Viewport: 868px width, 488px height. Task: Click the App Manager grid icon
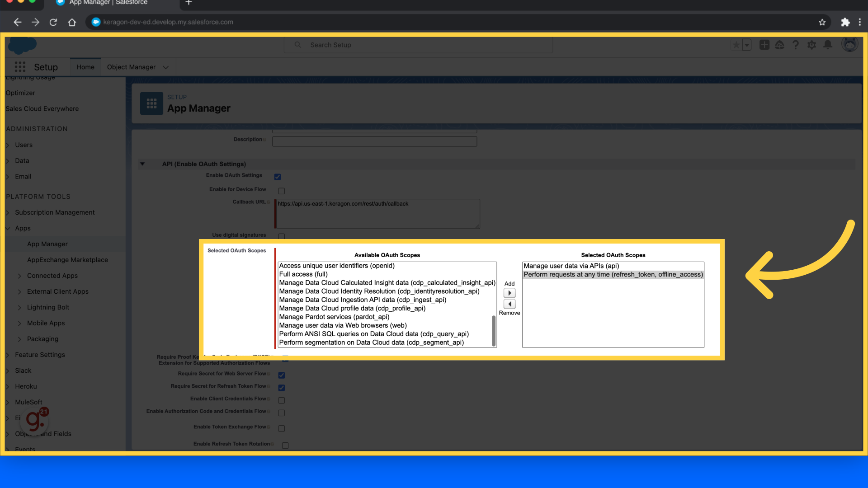tap(151, 103)
